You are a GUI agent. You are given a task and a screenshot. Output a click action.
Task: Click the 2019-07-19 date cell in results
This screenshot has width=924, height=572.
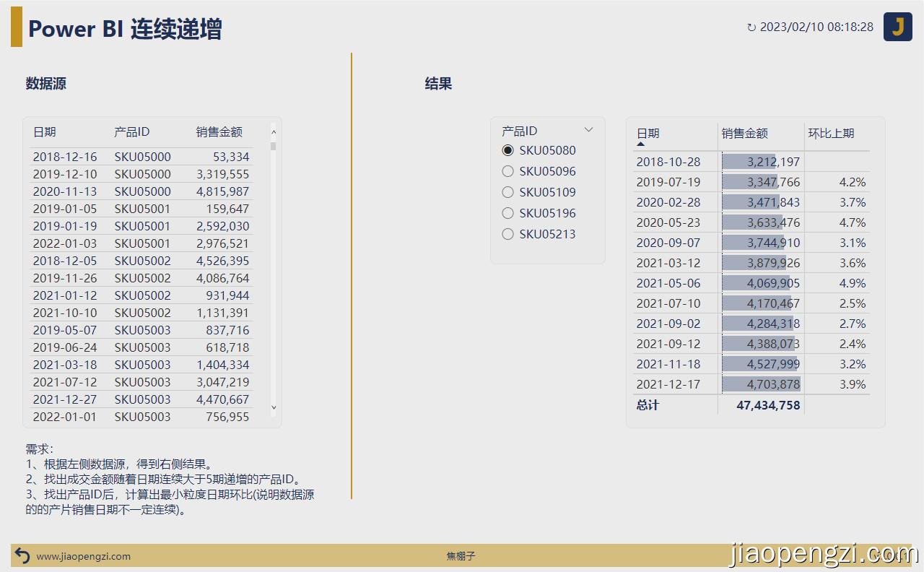668,182
